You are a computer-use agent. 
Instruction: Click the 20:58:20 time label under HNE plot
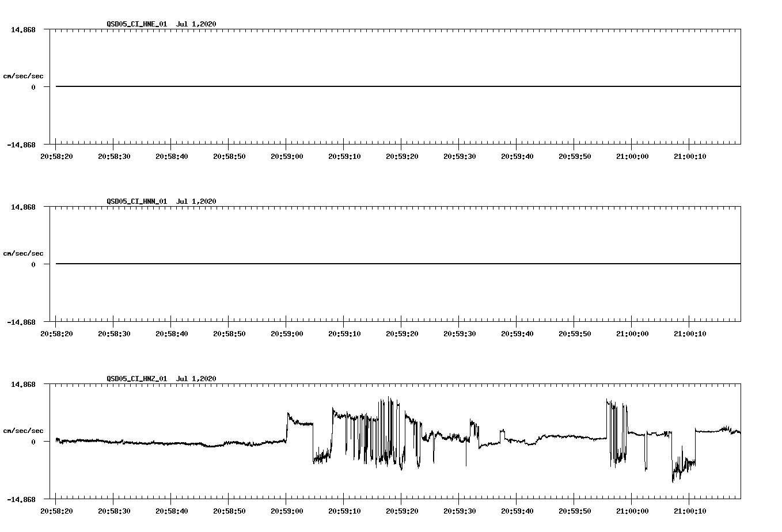[56, 156]
